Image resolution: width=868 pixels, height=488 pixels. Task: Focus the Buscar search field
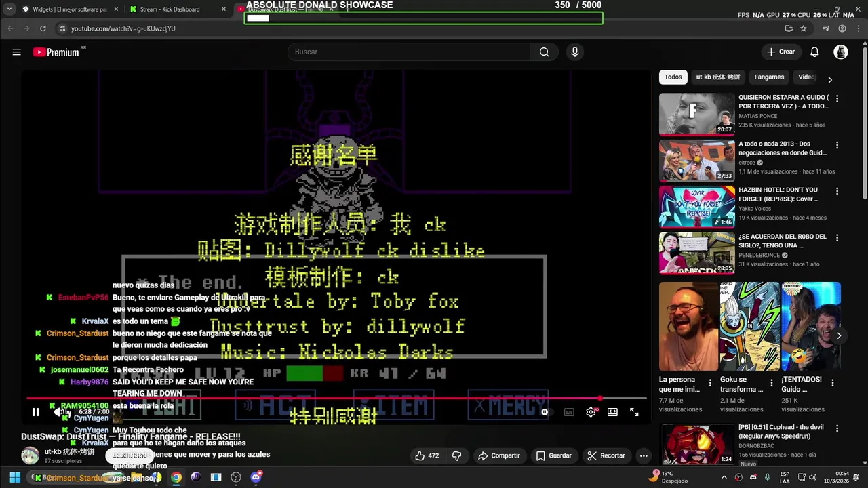[x=409, y=52]
